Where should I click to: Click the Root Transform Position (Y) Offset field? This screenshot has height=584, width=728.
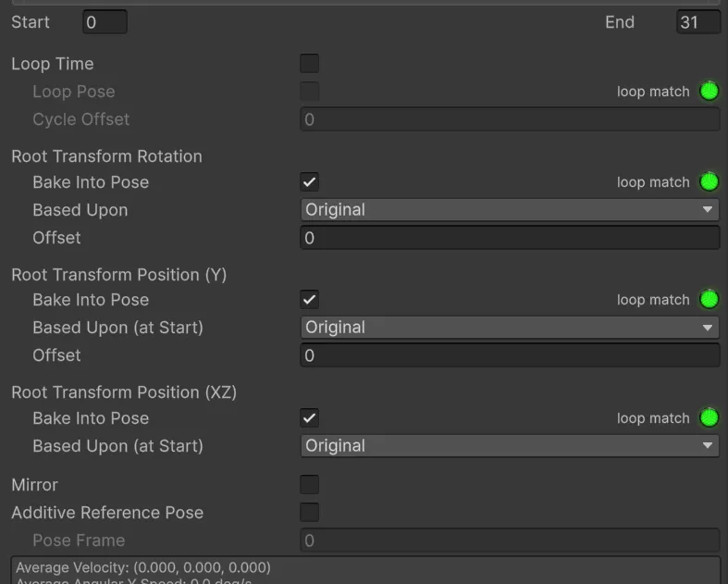coord(510,355)
